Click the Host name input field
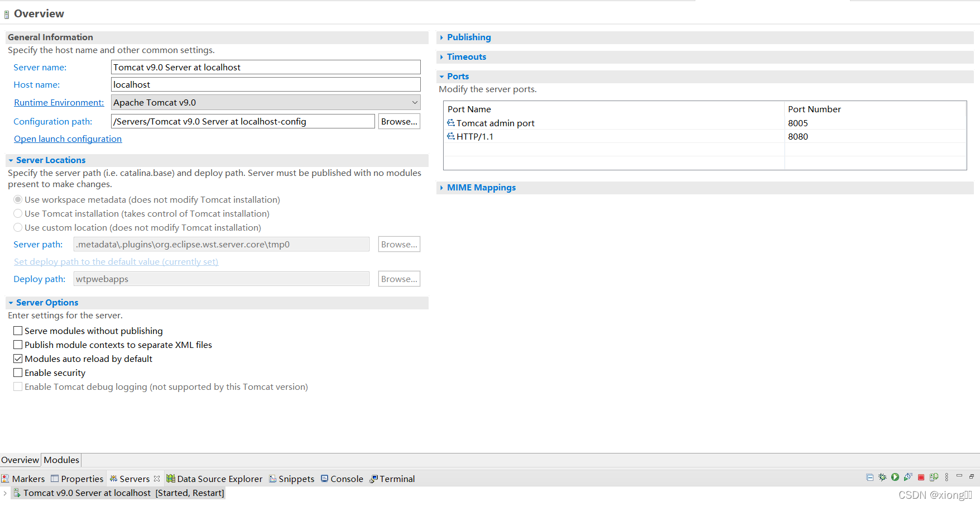The height and width of the screenshot is (506, 980). pos(266,84)
